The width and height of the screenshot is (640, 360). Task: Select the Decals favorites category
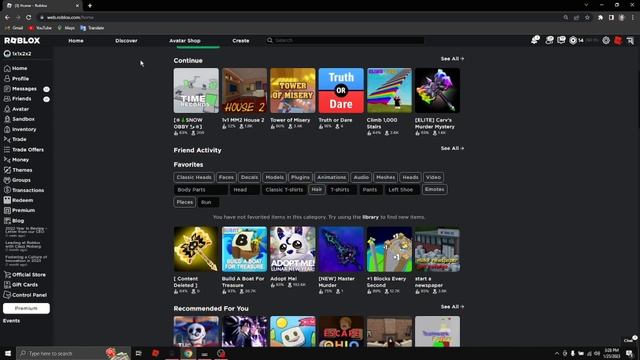pyautogui.click(x=249, y=177)
